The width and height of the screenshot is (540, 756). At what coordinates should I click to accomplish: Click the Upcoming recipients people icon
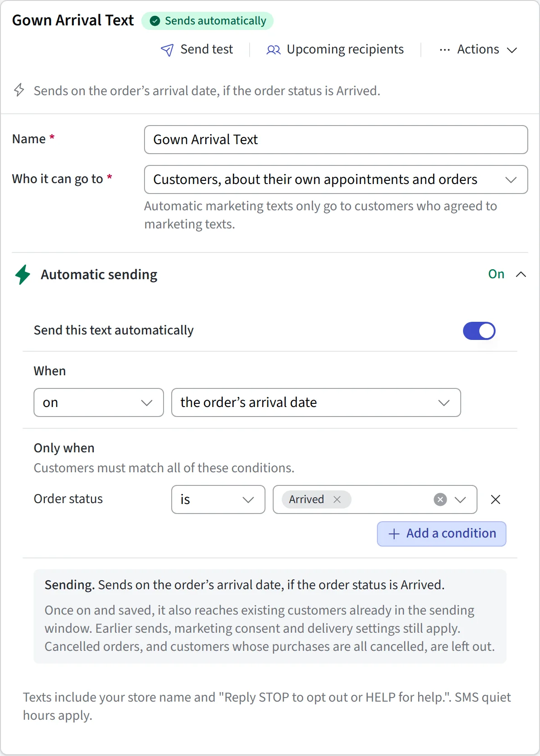coord(274,50)
